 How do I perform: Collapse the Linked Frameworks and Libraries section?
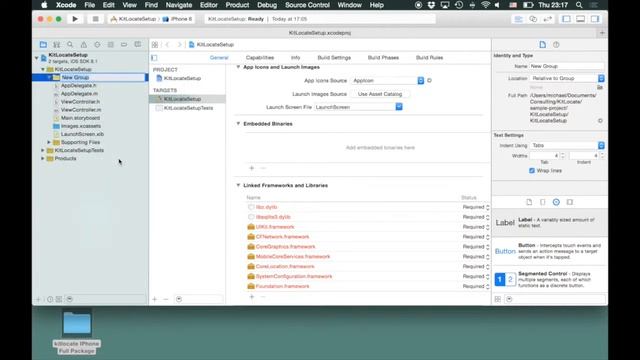238,185
